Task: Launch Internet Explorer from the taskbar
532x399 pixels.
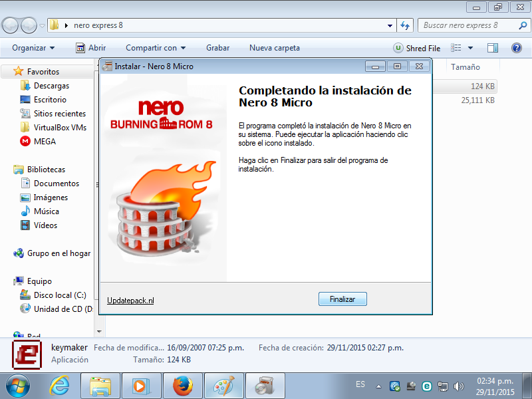Action: (x=59, y=386)
